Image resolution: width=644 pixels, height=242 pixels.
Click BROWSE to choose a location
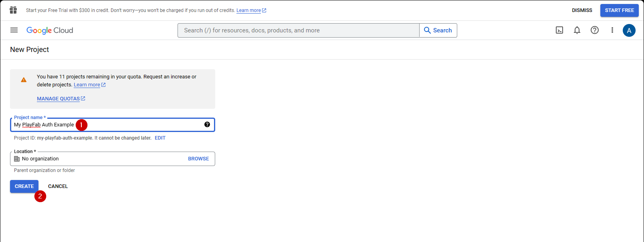(198, 158)
